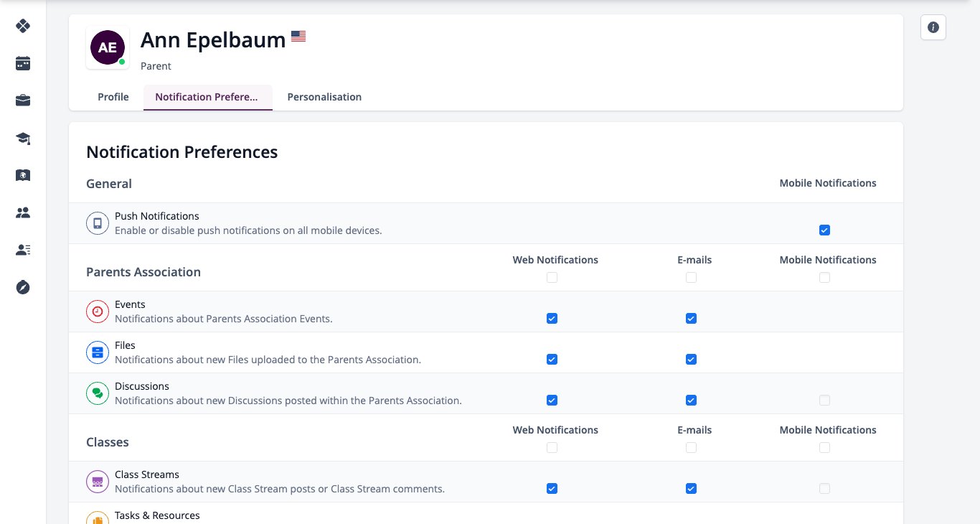The image size is (980, 524).
Task: Uncheck Events Web Notifications checkbox
Action: [x=552, y=319]
